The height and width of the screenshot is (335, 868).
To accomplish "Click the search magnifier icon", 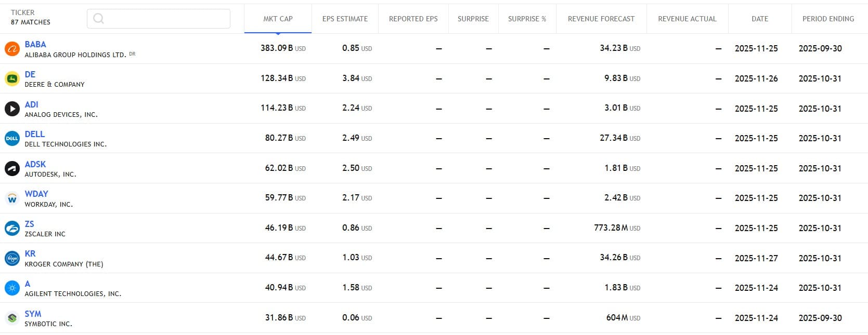I will [98, 19].
